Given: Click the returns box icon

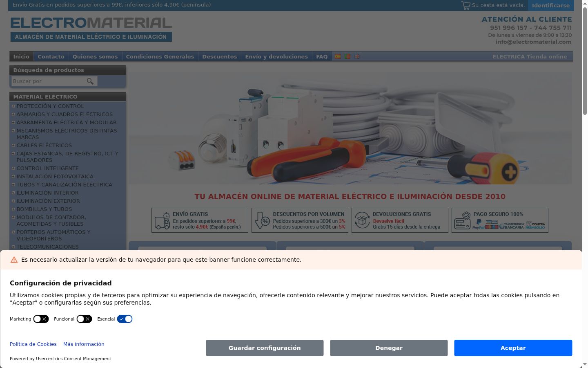Looking at the screenshot, I should click(x=362, y=220).
